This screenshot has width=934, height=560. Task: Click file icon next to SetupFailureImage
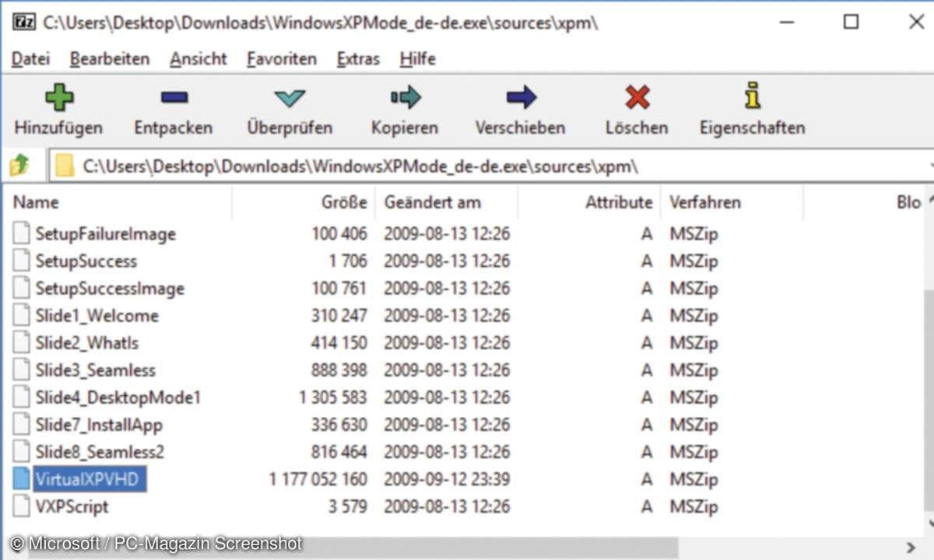[x=22, y=233]
